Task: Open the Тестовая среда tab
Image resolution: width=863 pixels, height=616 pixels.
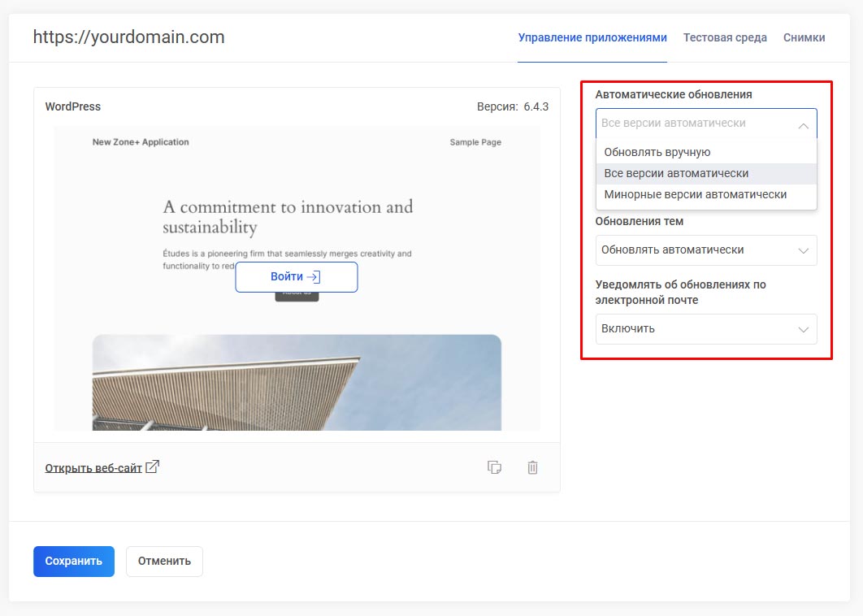Action: [x=725, y=37]
